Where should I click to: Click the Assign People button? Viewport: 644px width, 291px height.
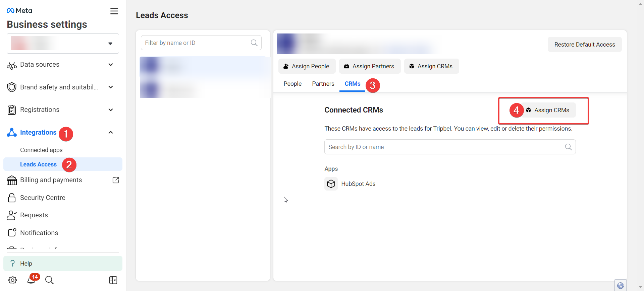(307, 66)
